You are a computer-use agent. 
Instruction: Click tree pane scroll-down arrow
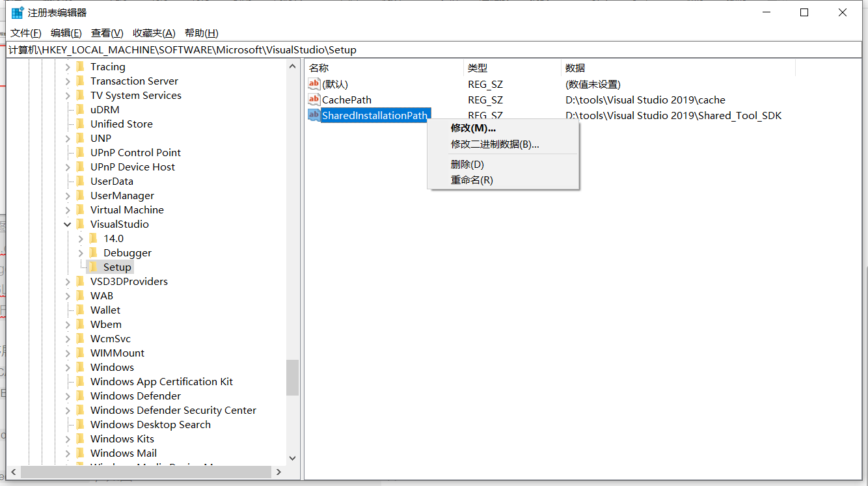pos(292,459)
